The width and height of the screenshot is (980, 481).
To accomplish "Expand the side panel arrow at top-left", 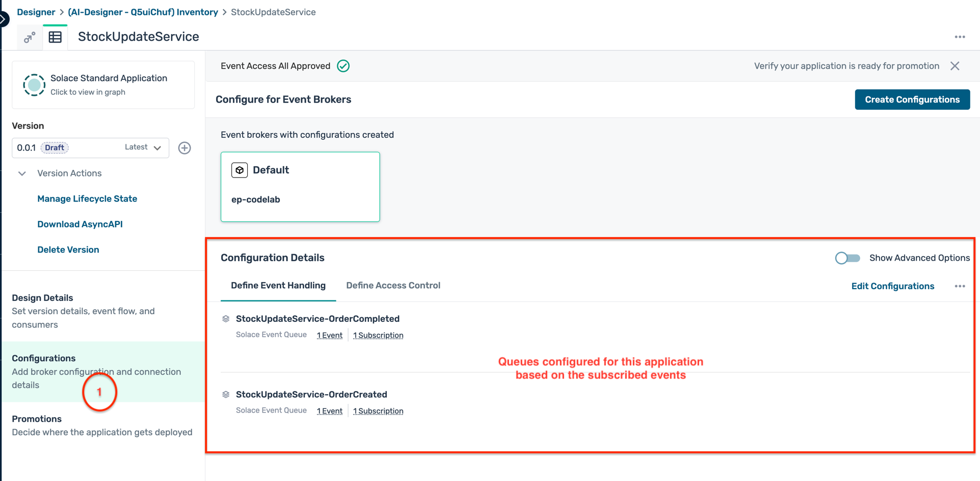I will click(3, 19).
